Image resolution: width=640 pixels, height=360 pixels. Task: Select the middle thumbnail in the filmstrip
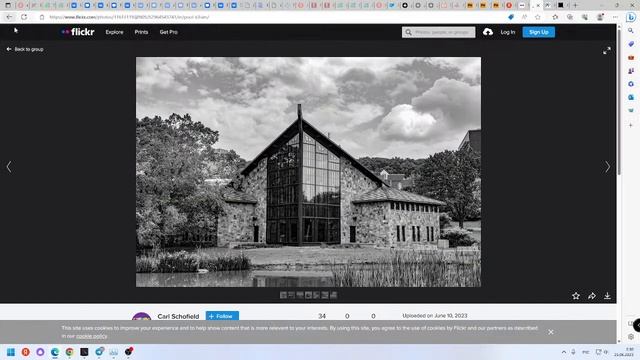[309, 295]
